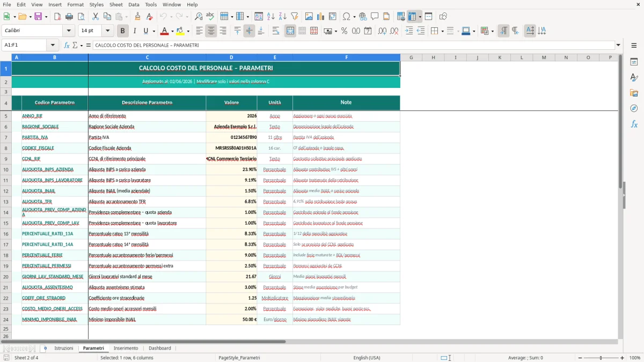The width and height of the screenshot is (644, 362).
Task: Toggle Align Left
Action: pyautogui.click(x=200, y=31)
